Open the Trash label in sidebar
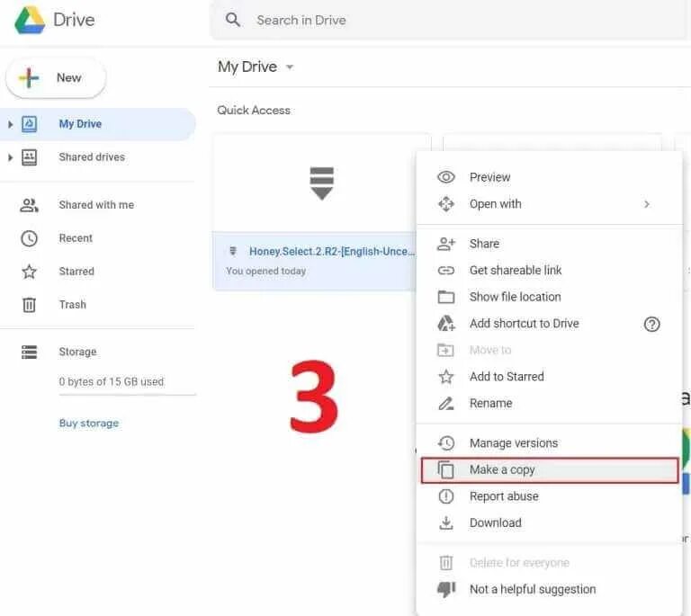The image size is (691, 616). point(73,305)
